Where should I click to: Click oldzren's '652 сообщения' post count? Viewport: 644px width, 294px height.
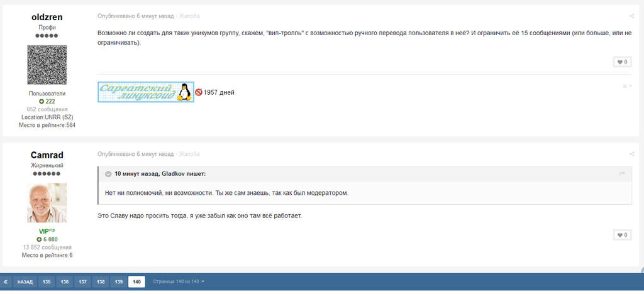[x=47, y=109]
